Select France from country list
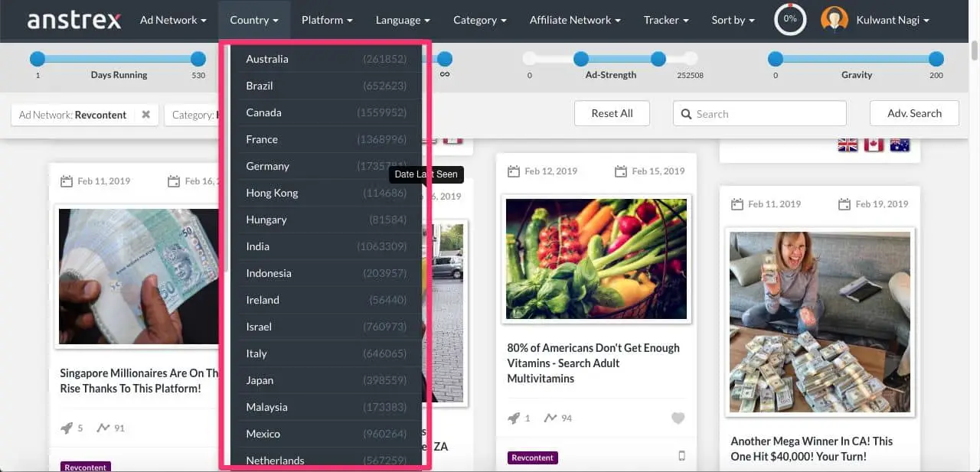 pyautogui.click(x=326, y=139)
